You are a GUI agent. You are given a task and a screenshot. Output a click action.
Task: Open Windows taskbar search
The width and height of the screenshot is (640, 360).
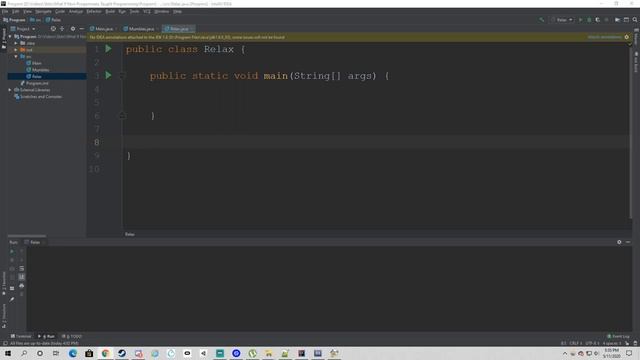(24, 353)
